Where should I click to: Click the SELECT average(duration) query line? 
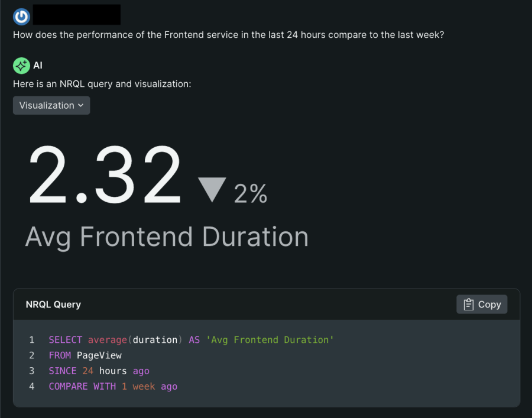tap(192, 340)
